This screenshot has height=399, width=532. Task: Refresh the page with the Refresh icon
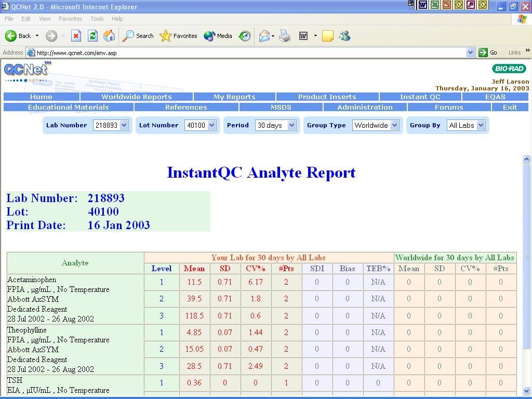click(92, 36)
